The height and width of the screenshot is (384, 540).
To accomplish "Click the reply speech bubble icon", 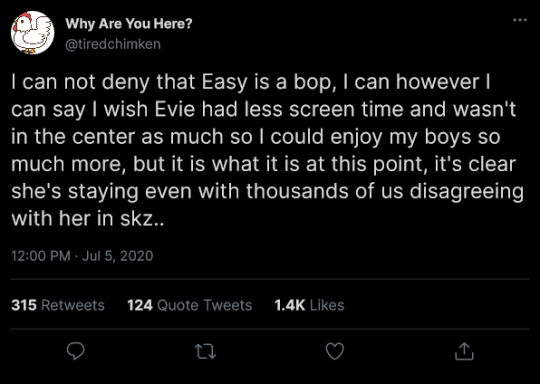I will [75, 352].
